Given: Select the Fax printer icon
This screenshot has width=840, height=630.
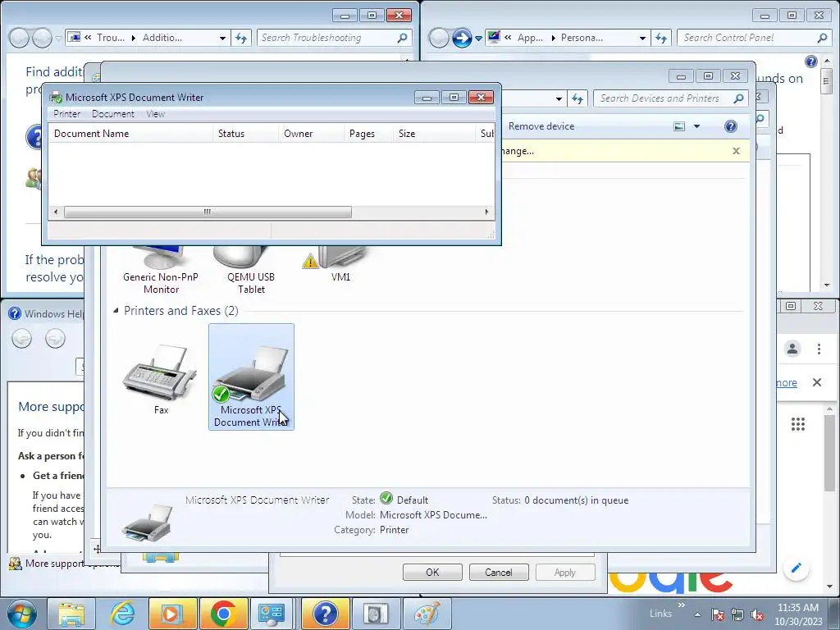Looking at the screenshot, I should (x=161, y=379).
